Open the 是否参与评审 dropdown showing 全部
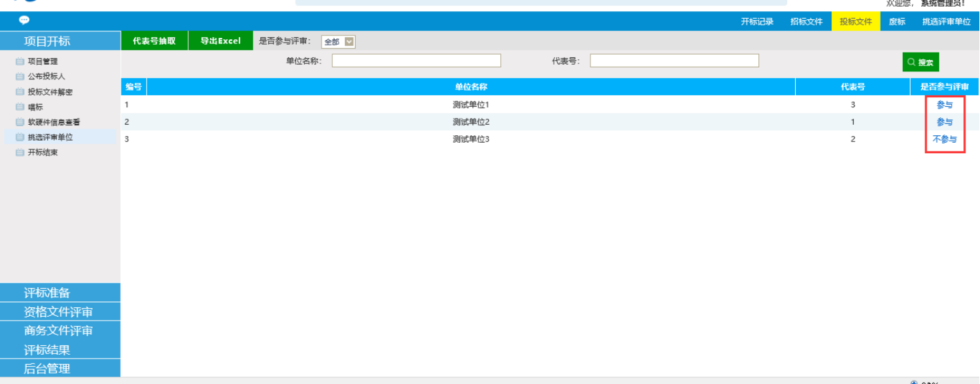Screen dimensions: 980x384 pos(338,42)
